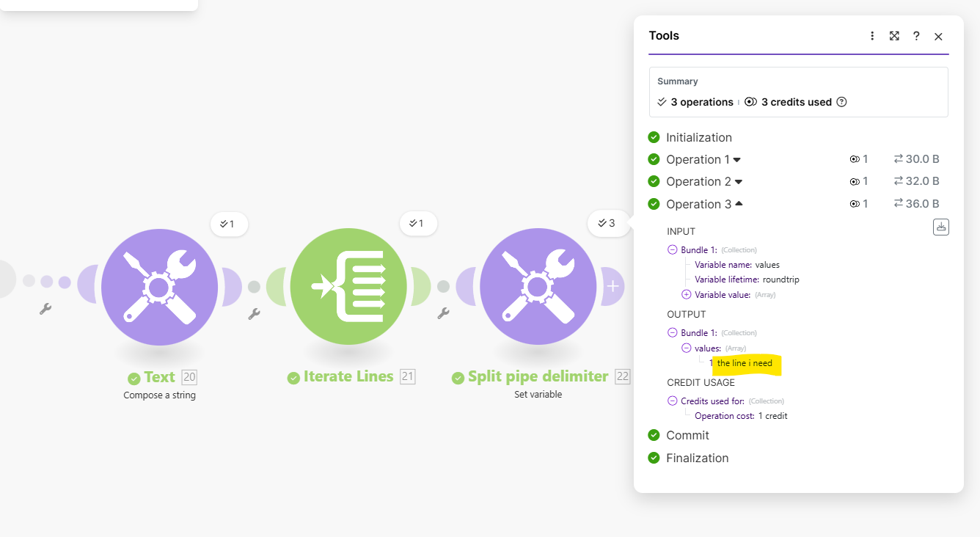Expand the Variable value array
This screenshot has height=537, width=980.
pyautogui.click(x=687, y=295)
